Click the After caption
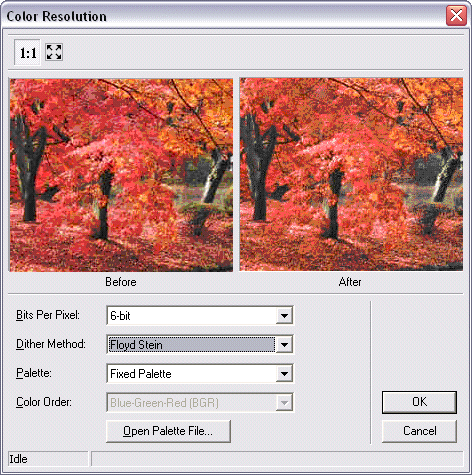Screen dimensions: 473x476 click(350, 282)
